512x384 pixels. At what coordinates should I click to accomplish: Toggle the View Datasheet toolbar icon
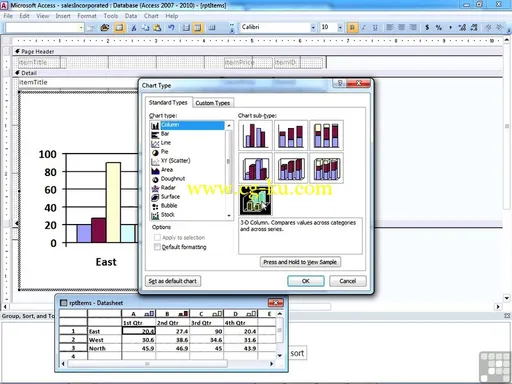[x=119, y=28]
